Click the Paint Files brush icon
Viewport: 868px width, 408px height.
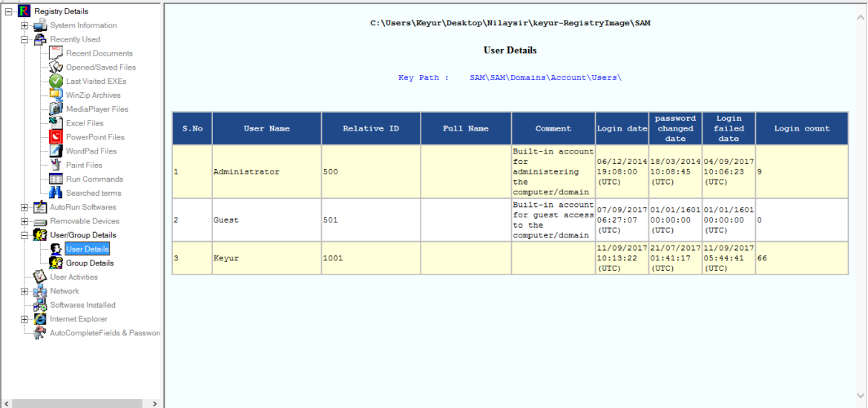click(56, 165)
